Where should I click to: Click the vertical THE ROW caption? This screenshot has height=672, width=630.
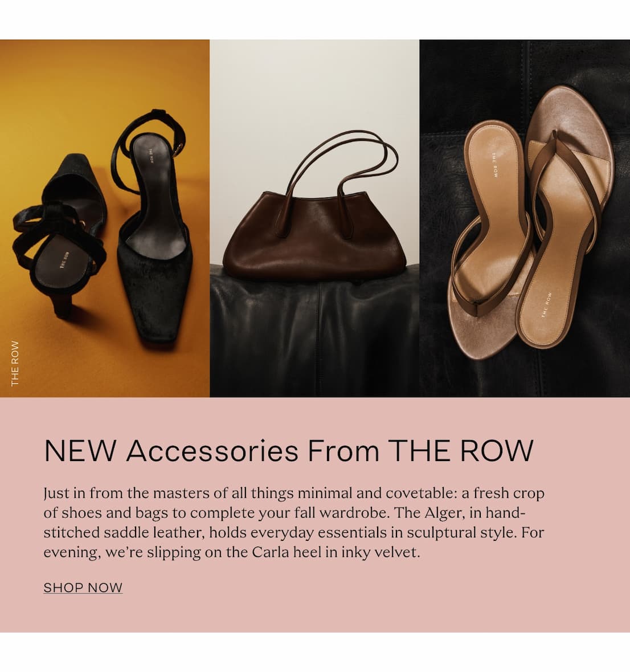[15, 364]
